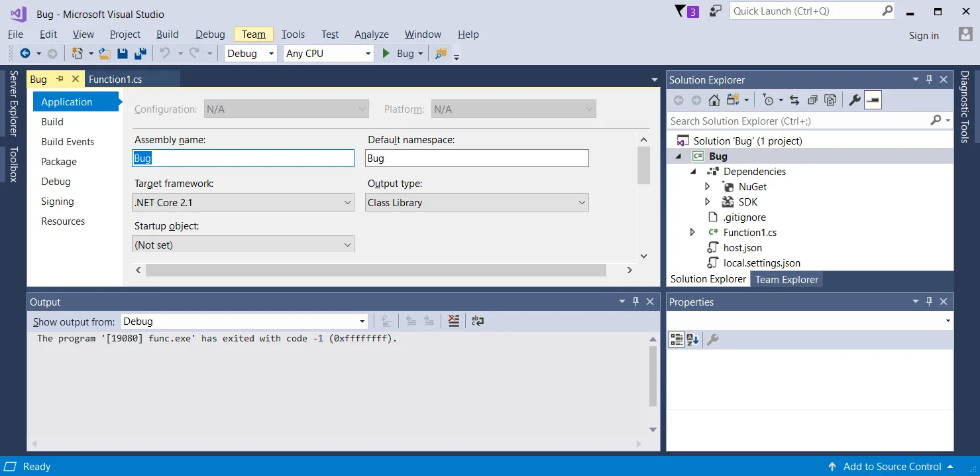The width and height of the screenshot is (980, 476).
Task: Click the Property Pages wrench in the Properties panel
Action: (x=713, y=340)
